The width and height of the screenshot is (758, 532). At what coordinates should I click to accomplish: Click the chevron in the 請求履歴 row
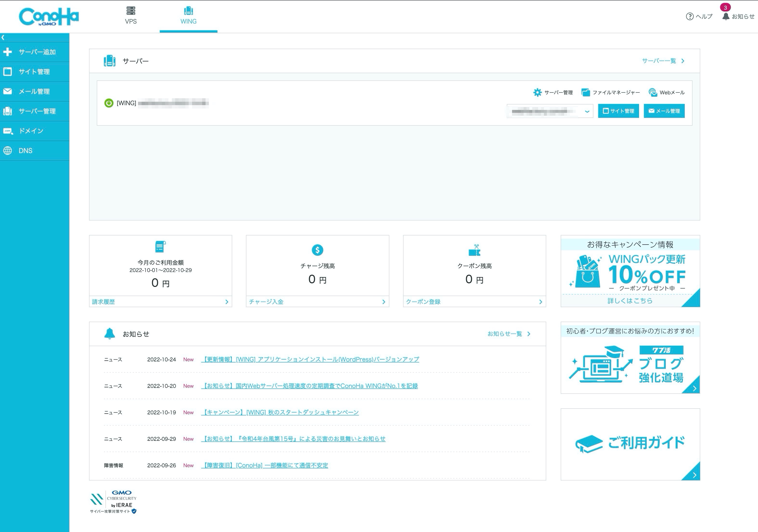point(227,301)
